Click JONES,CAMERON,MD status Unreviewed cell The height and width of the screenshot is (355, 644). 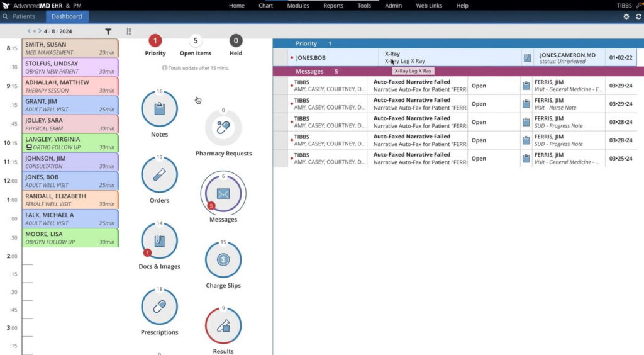pyautogui.click(x=567, y=58)
